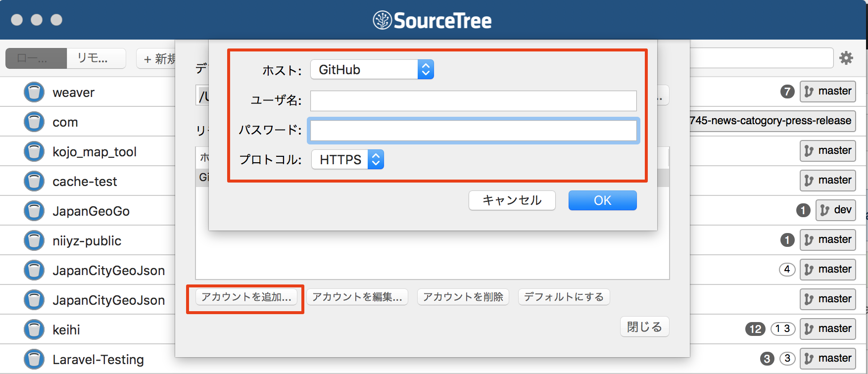The width and height of the screenshot is (868, 374).
Task: Confirm with the OK button
Action: tap(603, 200)
